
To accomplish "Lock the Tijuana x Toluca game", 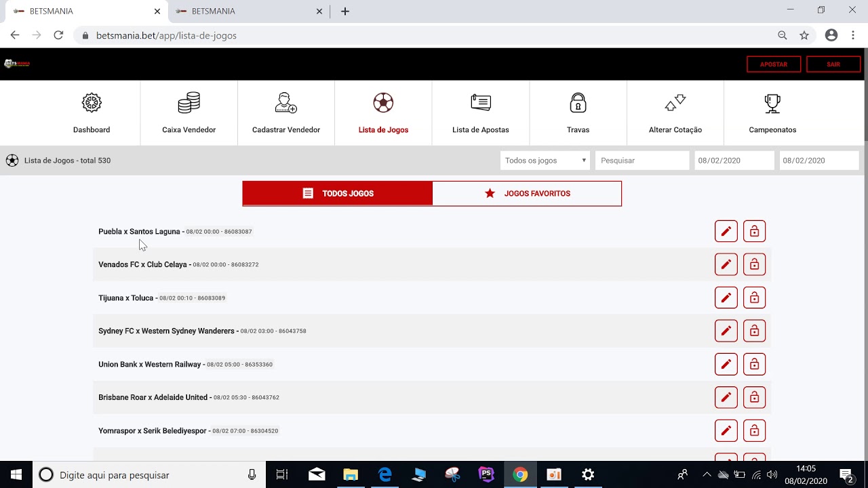I will [x=754, y=298].
